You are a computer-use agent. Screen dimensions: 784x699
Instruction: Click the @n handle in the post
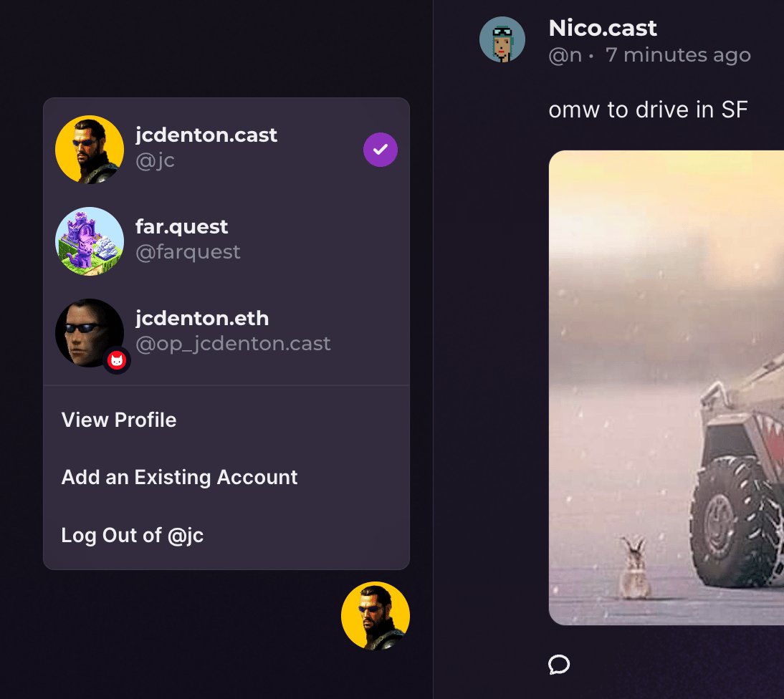(565, 55)
